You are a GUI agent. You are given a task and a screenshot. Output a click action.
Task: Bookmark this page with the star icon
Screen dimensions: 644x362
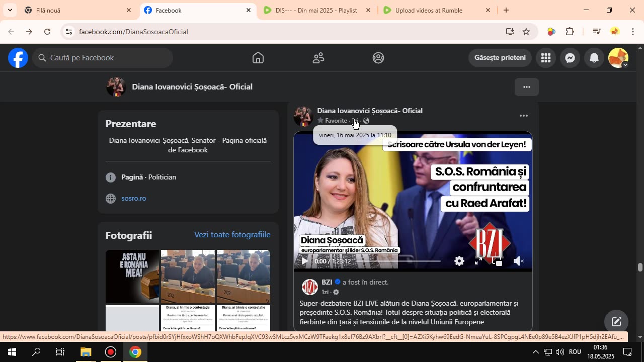pos(526,32)
